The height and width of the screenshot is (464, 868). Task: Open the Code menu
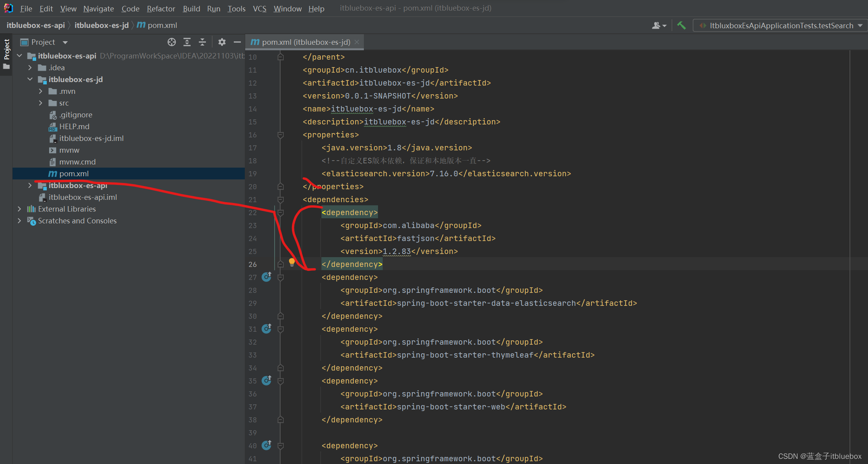(130, 8)
